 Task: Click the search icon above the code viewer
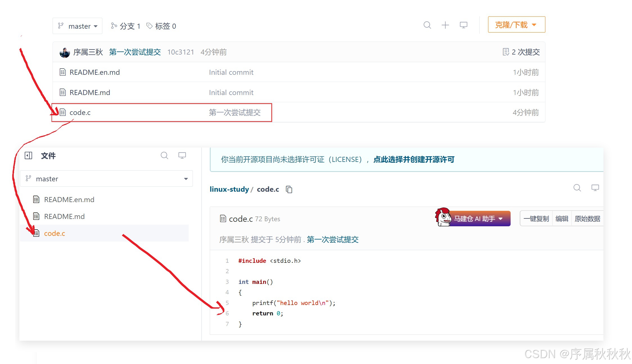point(577,188)
